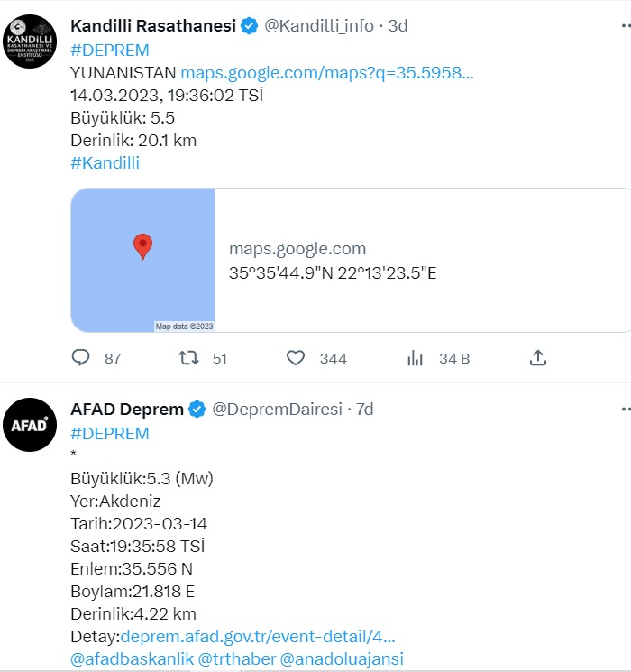This screenshot has height=672, width=631.
Task: Open the deprem.afad.gov.tr event detail link
Action: click(x=258, y=637)
